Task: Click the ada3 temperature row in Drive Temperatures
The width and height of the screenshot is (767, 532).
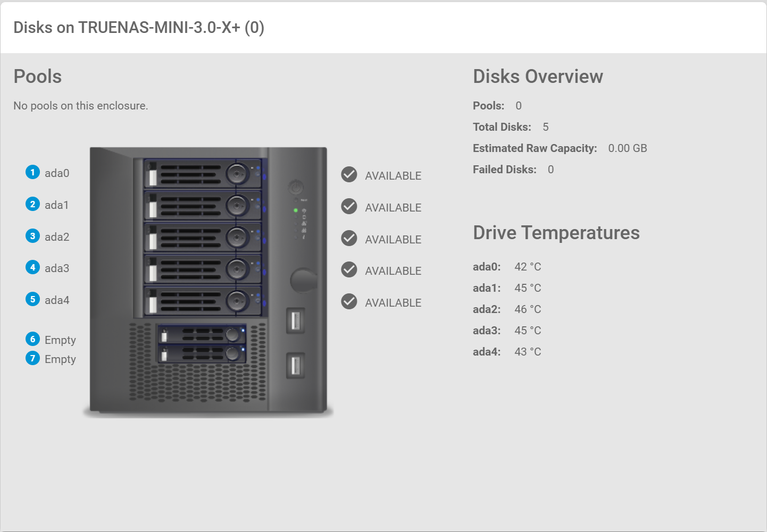Action: tap(507, 331)
